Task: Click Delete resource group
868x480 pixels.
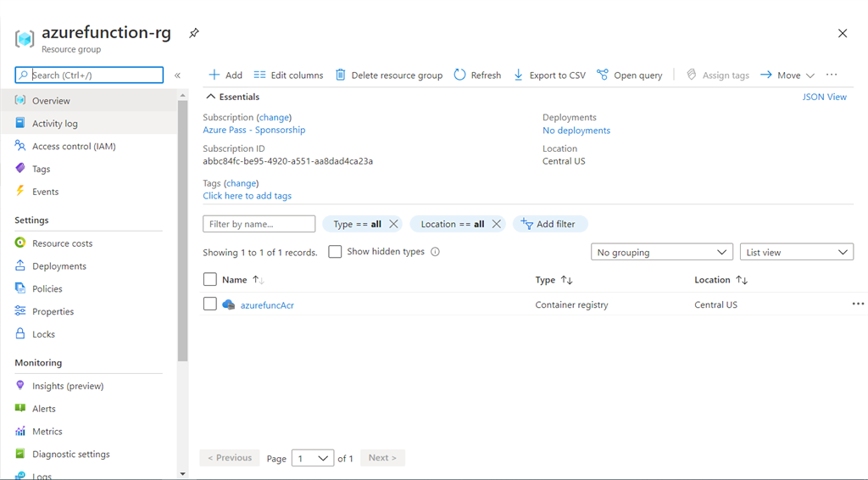Action: coord(389,75)
